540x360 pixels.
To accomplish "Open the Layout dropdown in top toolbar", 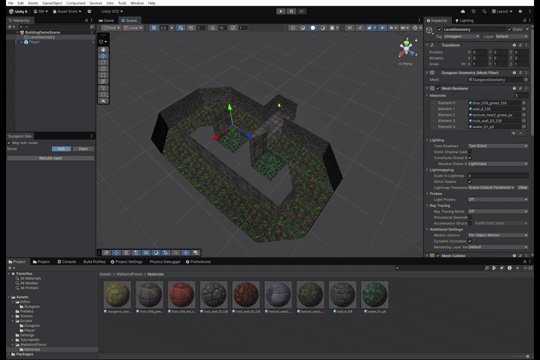I will 502,11.
